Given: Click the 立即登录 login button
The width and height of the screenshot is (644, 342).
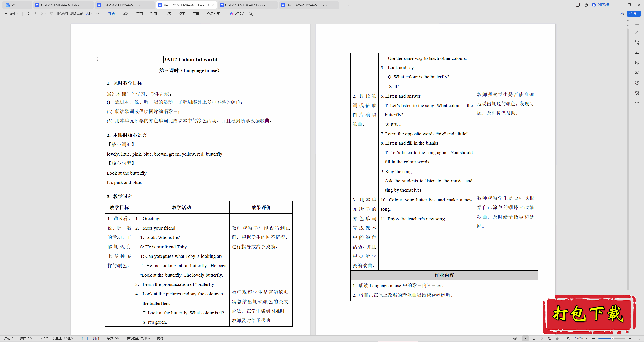Looking at the screenshot, I should [x=601, y=5].
